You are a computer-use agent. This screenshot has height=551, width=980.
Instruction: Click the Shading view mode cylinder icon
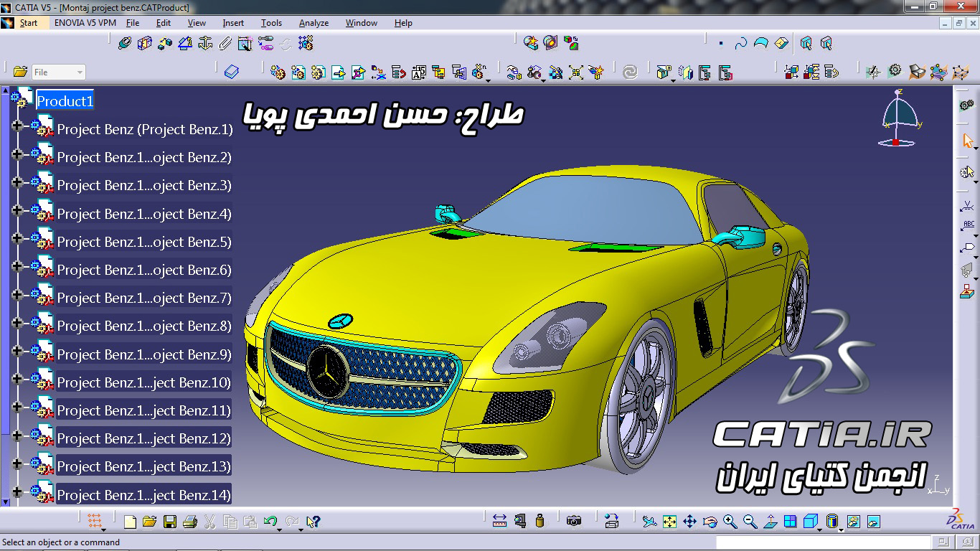click(832, 522)
